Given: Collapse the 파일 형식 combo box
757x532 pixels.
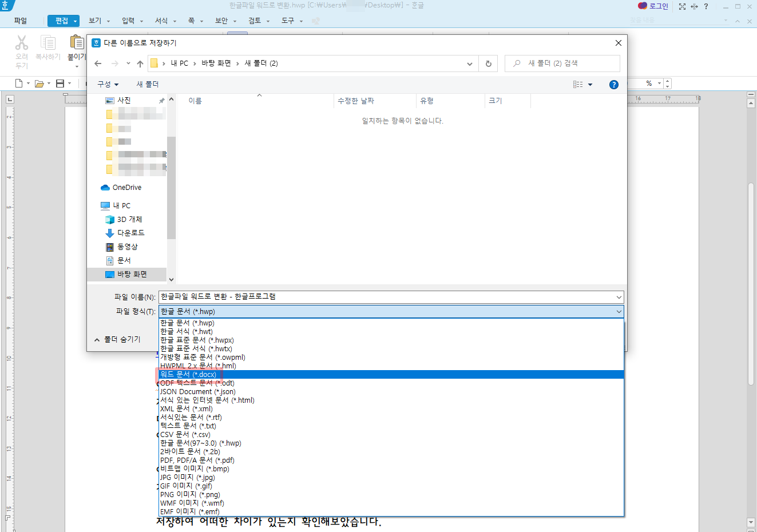Looking at the screenshot, I should click(x=619, y=312).
